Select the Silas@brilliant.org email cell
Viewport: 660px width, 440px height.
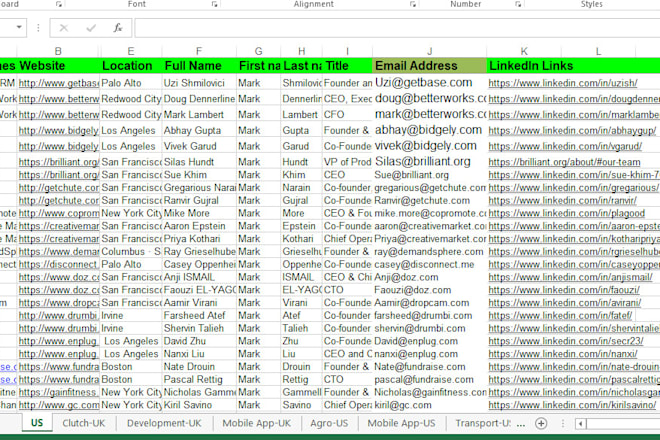429,161
